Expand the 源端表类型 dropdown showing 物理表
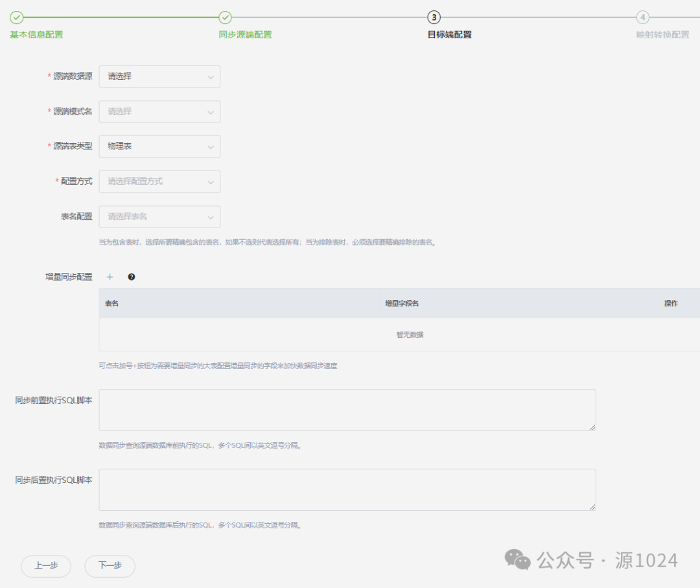 click(x=159, y=147)
